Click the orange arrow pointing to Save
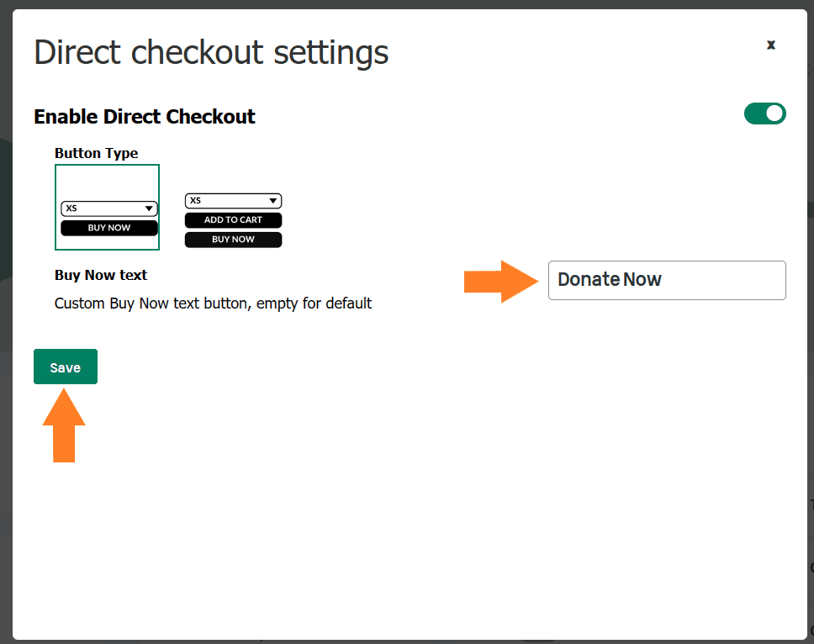Viewport: 814px width, 644px height. [x=64, y=425]
